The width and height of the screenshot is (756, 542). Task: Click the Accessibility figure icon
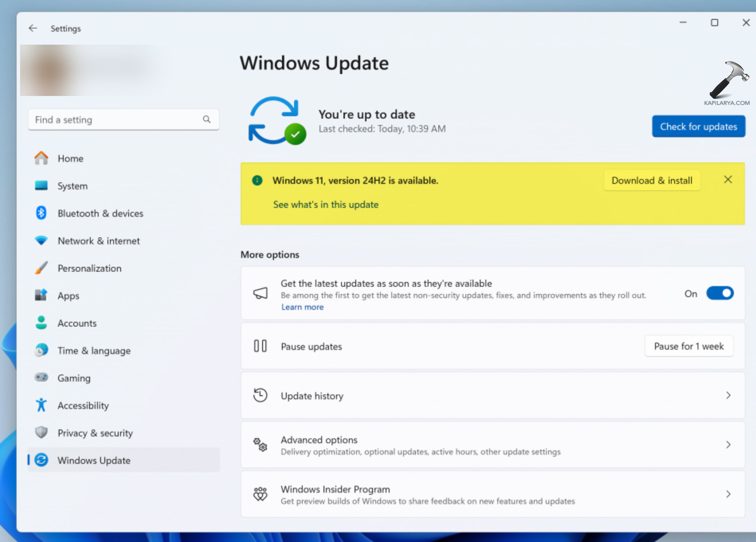41,405
